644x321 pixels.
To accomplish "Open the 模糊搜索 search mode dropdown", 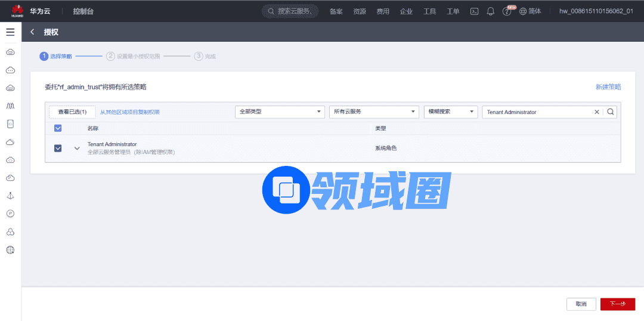I will point(451,112).
